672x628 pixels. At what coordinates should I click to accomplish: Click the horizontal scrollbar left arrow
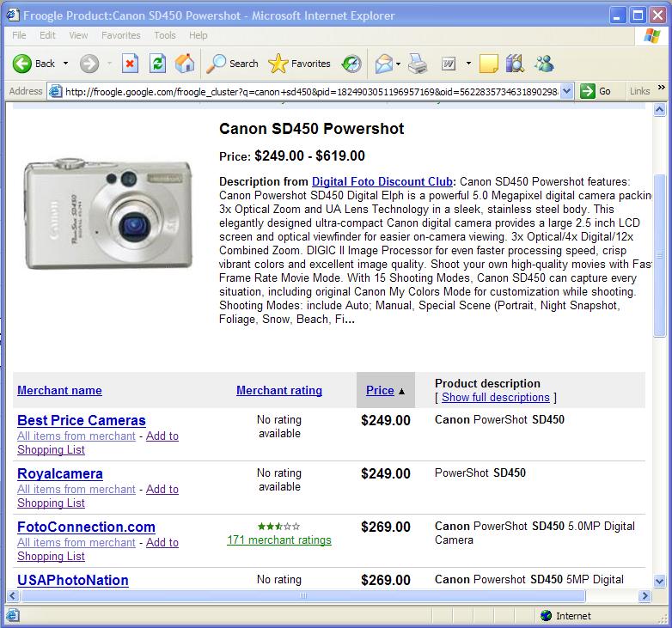(x=13, y=596)
